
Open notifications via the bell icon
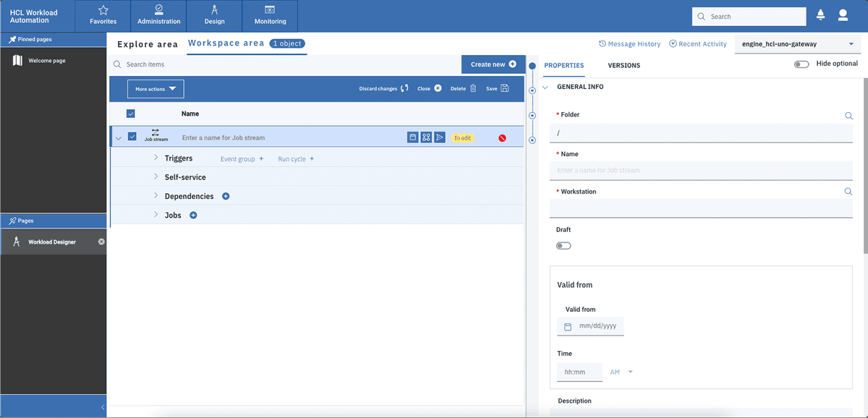pyautogui.click(x=820, y=13)
